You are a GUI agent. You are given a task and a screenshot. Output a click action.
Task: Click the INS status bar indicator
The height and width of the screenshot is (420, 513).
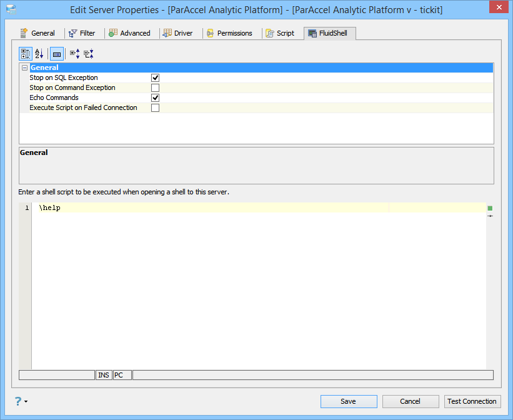pos(104,375)
